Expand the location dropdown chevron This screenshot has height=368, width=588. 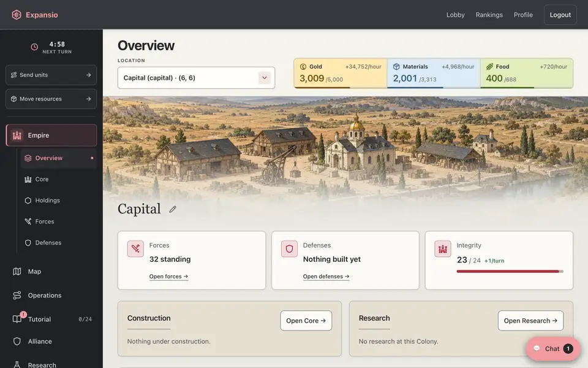pos(265,78)
